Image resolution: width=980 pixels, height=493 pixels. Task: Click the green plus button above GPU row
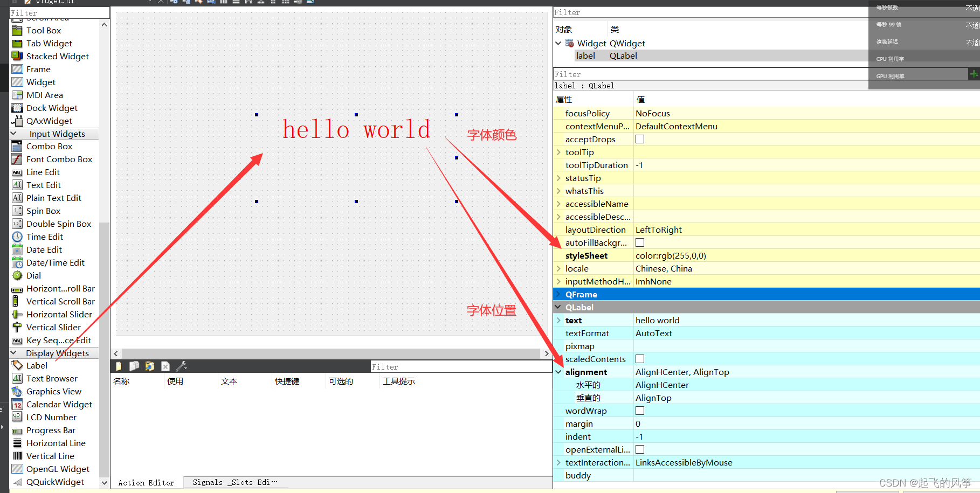[x=974, y=73]
